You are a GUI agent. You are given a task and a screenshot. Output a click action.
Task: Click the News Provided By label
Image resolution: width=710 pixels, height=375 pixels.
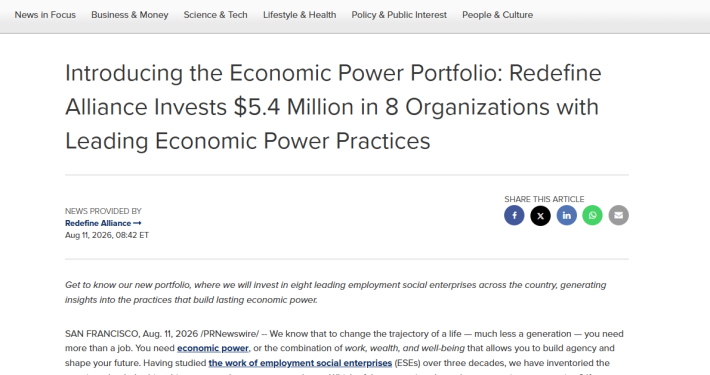(103, 211)
